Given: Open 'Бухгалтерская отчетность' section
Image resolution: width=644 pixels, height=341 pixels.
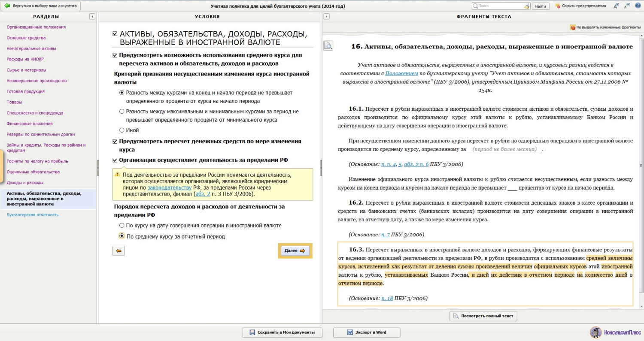Looking at the screenshot, I should [x=33, y=215].
